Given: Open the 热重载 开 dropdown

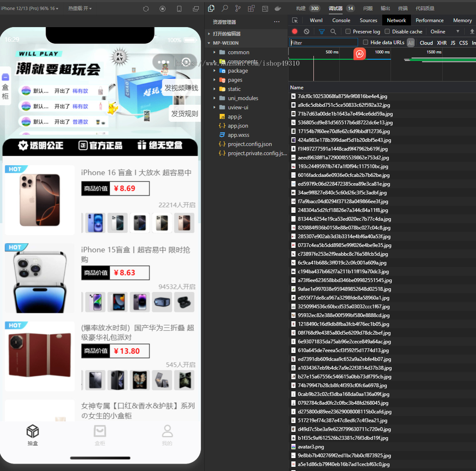Looking at the screenshot, I should [x=80, y=8].
